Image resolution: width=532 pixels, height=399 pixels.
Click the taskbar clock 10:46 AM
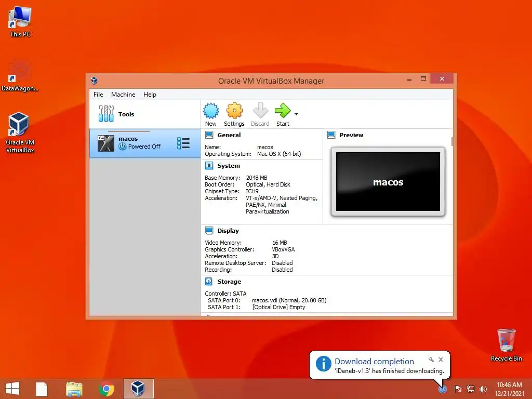[x=509, y=385]
